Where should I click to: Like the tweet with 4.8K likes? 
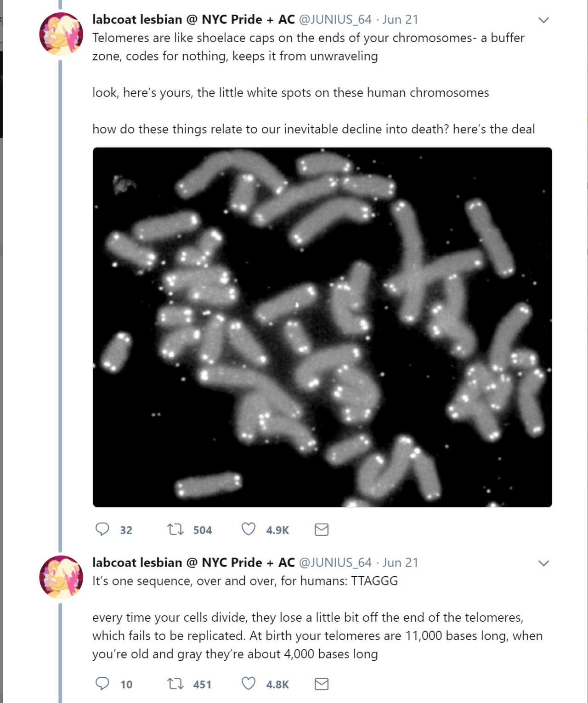(x=249, y=684)
